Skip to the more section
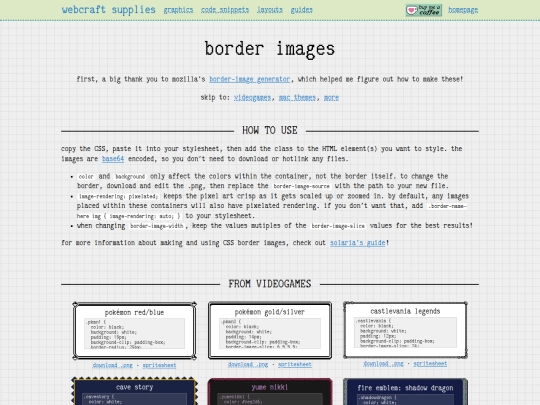 331,97
